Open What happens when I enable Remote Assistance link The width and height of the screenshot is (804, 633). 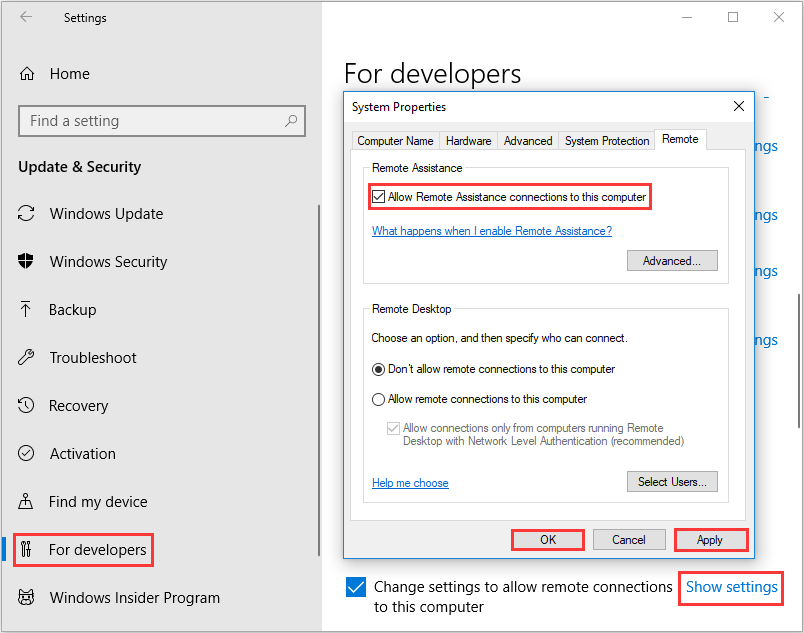[492, 231]
